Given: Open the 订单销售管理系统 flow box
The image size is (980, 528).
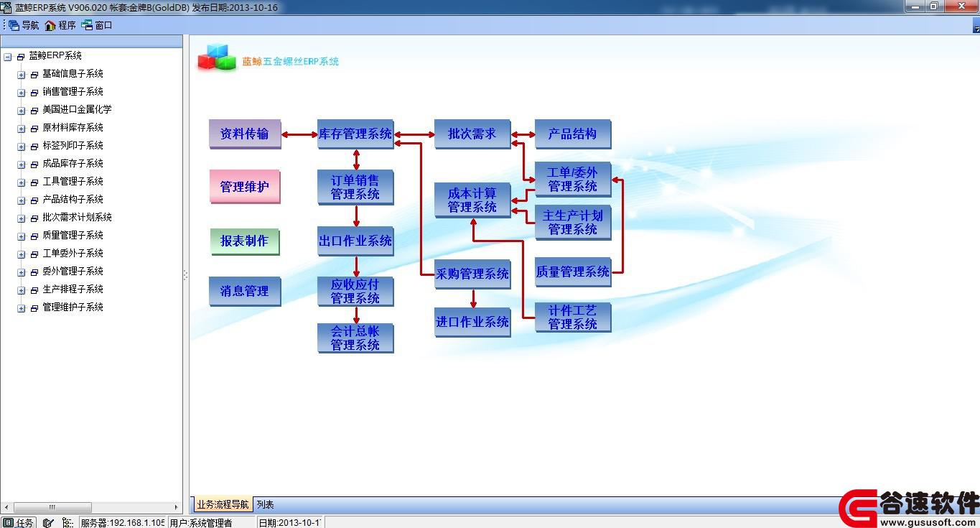Looking at the screenshot, I should (x=355, y=187).
